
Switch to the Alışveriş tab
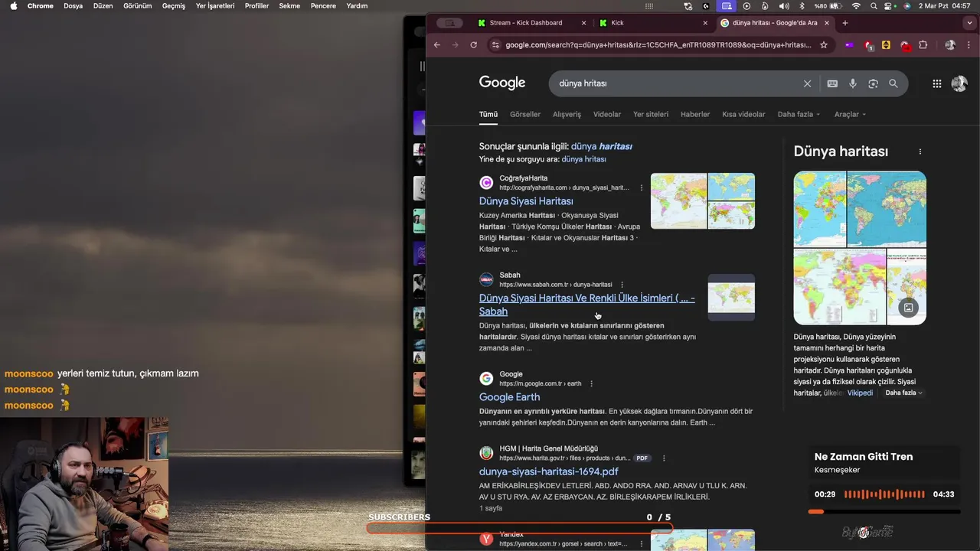coord(567,114)
